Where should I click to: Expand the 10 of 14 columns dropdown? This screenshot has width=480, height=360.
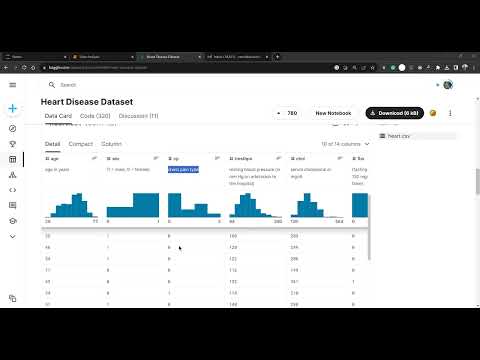(x=345, y=144)
